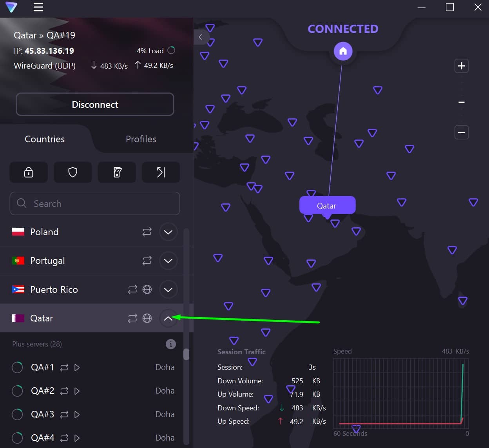Select the QA#4 server name
This screenshot has height=448, width=489.
coord(42,438)
